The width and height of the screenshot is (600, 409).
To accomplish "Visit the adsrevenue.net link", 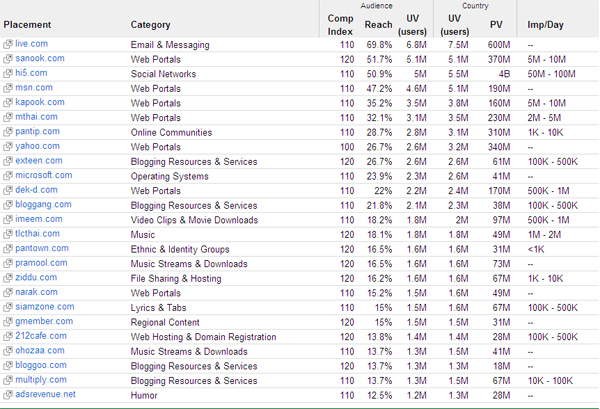I will pos(45,394).
